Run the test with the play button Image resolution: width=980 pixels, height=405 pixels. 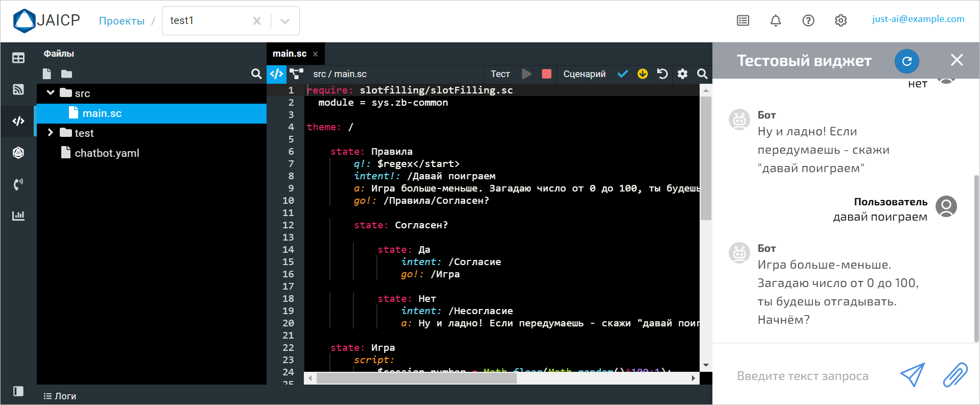click(527, 74)
